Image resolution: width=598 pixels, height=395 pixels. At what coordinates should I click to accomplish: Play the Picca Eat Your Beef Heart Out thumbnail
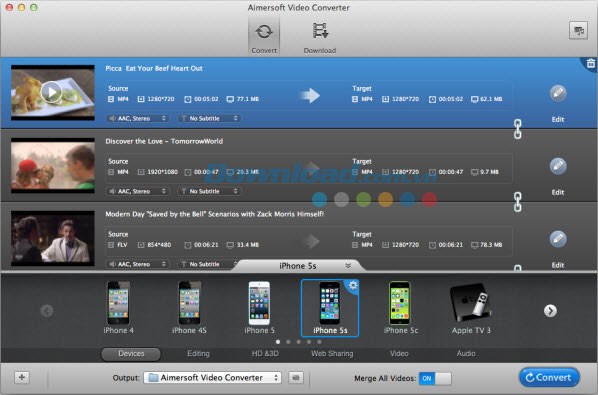[x=51, y=92]
